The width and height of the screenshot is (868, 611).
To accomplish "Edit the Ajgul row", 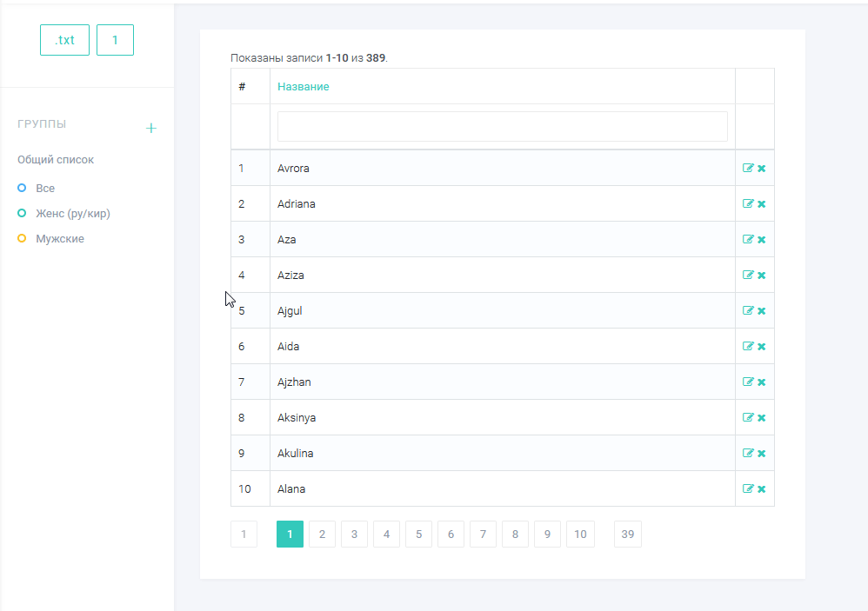I will point(748,311).
